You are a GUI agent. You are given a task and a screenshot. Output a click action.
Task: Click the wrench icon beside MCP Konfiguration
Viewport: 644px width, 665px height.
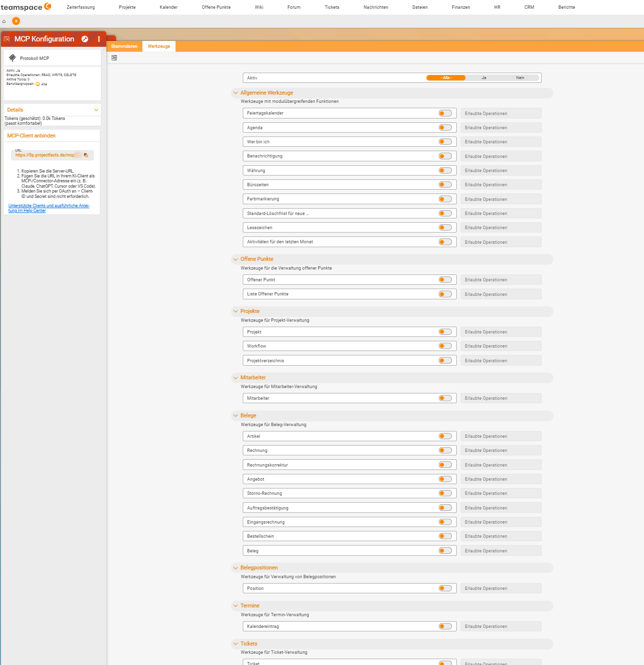[x=85, y=39]
